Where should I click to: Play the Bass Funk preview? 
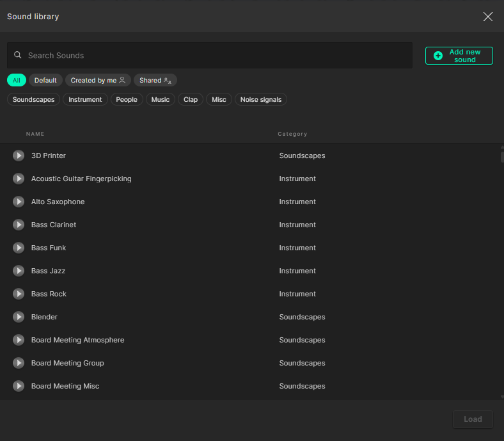coord(19,248)
